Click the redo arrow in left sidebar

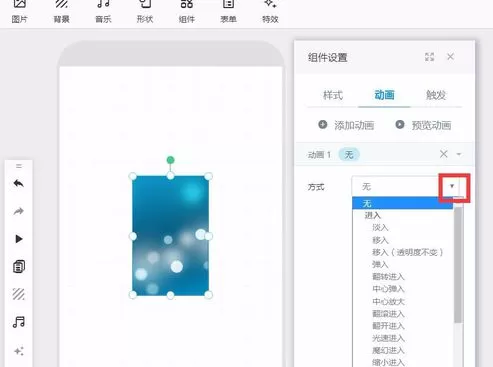(x=19, y=211)
